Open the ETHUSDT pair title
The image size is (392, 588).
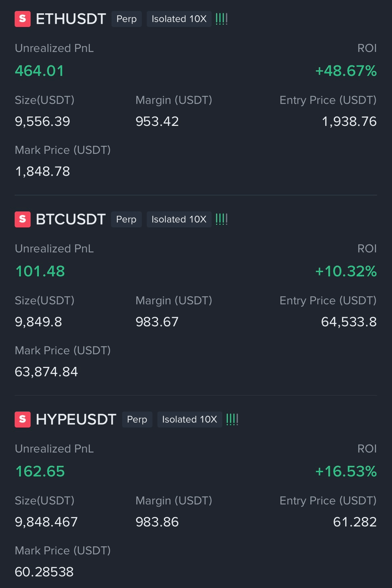(71, 19)
